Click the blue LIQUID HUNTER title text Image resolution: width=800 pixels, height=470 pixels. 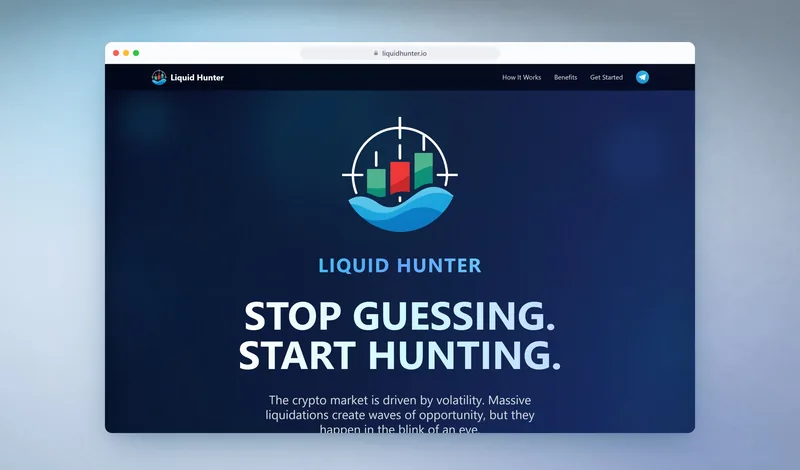pos(400,265)
